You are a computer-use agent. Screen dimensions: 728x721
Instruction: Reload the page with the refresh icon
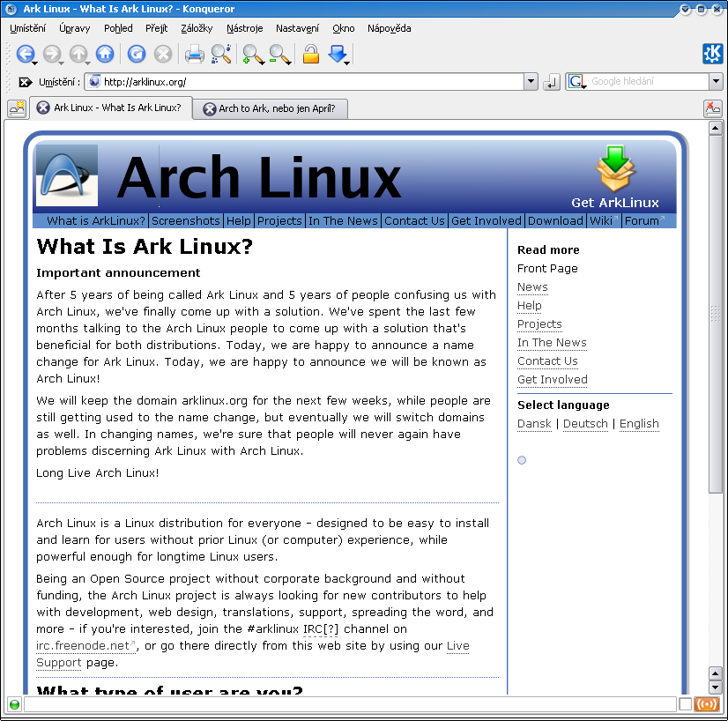click(x=137, y=55)
